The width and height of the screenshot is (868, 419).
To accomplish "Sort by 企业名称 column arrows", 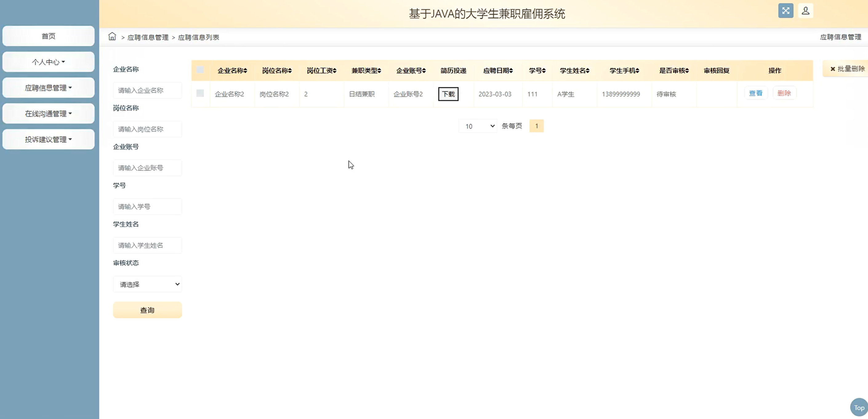I will 245,71.
